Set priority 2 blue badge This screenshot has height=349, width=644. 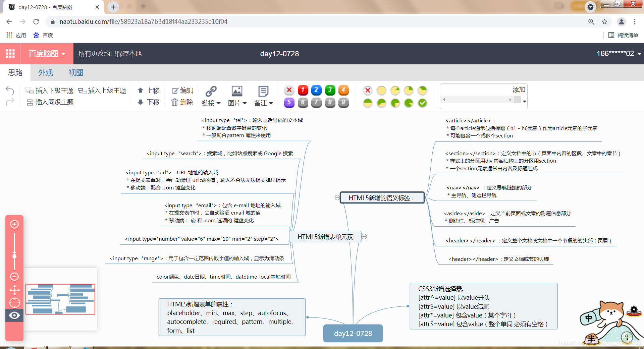pos(316,90)
